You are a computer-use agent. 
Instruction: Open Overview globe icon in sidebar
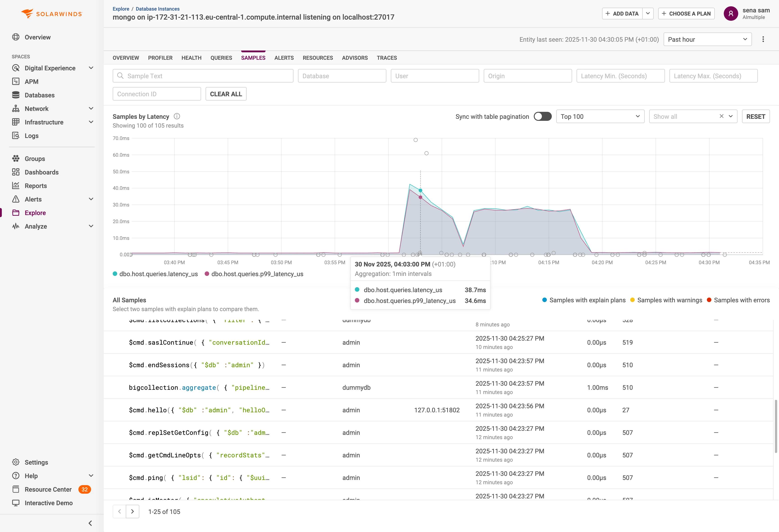16,37
